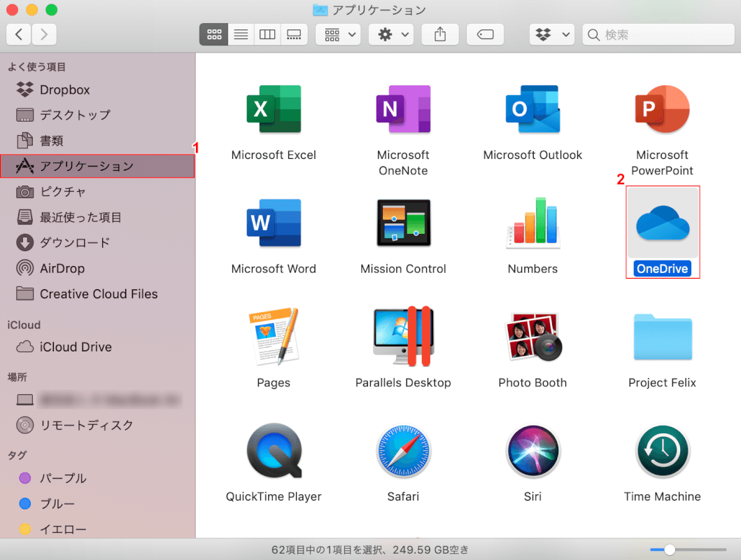The height and width of the screenshot is (560, 741).
Task: Click the タグ sidebar section header
Action: (x=17, y=455)
